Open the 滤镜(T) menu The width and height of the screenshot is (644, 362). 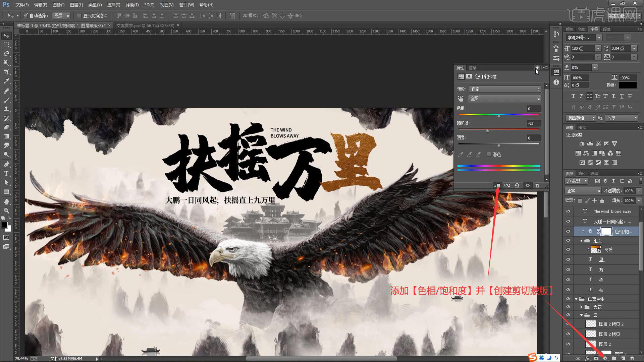click(x=132, y=5)
